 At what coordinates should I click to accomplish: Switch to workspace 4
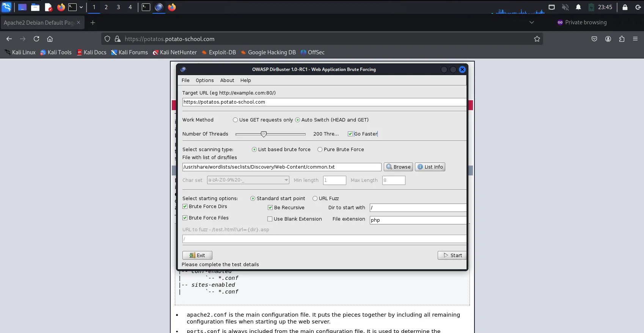[130, 7]
